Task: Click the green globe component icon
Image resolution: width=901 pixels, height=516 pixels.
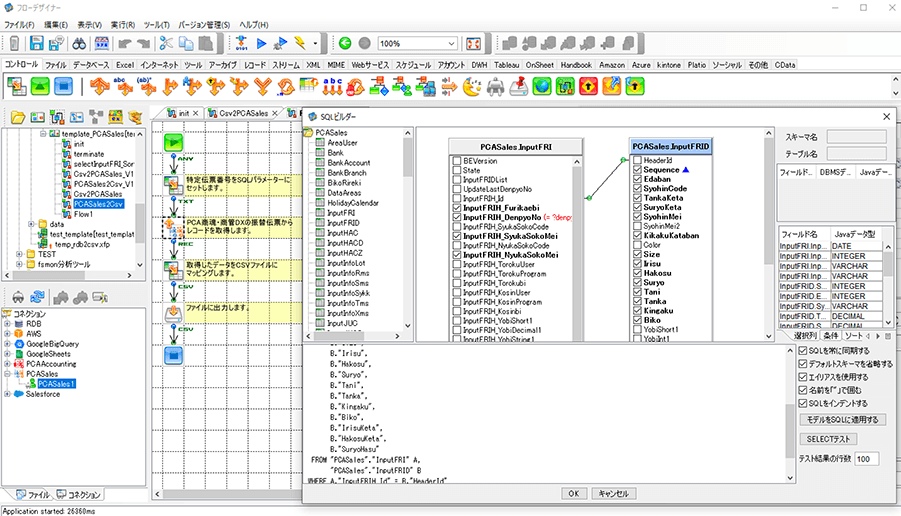Action: [x=542, y=87]
